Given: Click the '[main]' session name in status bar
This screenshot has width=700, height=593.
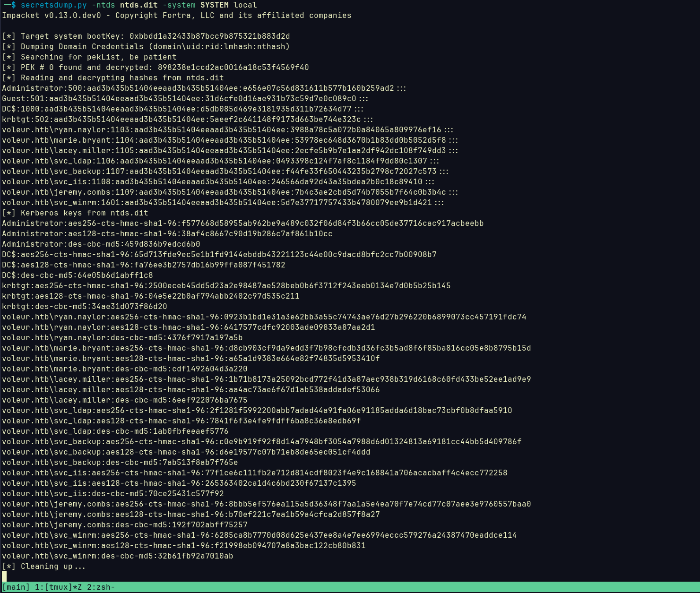Looking at the screenshot, I should pos(16,587).
